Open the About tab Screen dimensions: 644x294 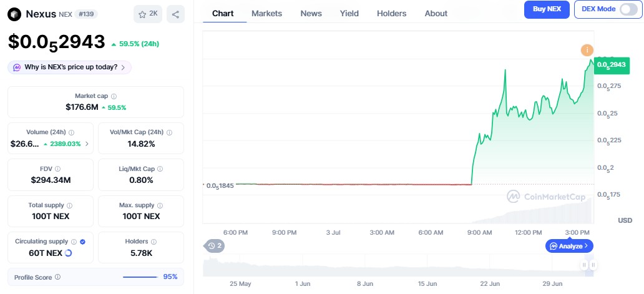click(436, 14)
